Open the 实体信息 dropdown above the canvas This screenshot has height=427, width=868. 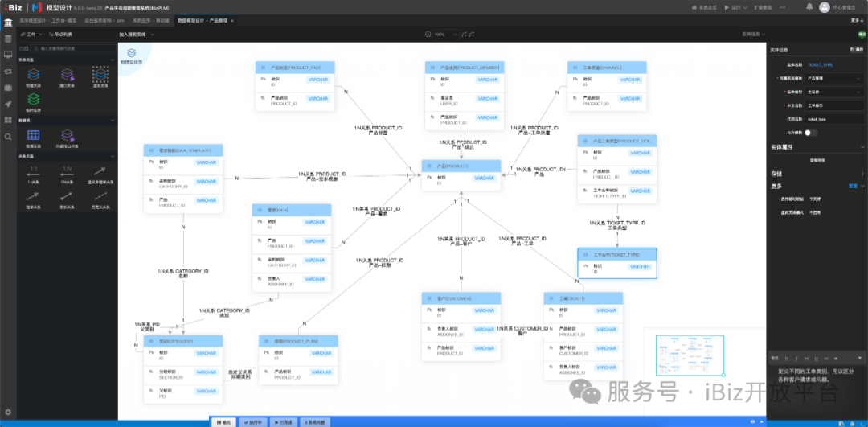click(x=753, y=35)
